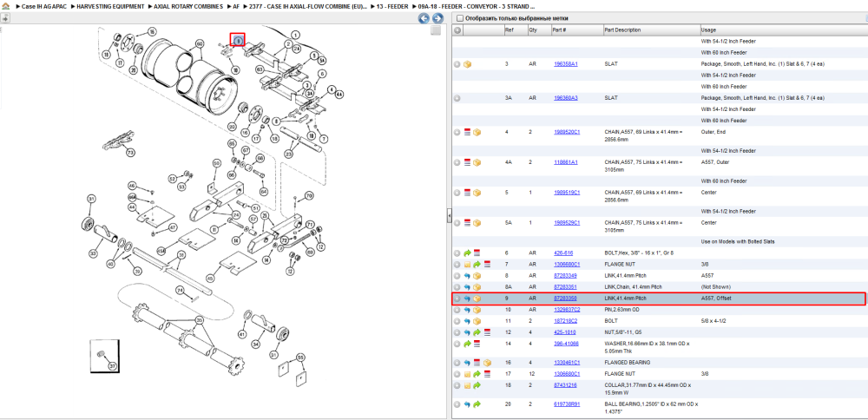Open 2377 Axial-Flow Combine breadcrumb
This screenshot has width=868, height=420.
pos(308,7)
